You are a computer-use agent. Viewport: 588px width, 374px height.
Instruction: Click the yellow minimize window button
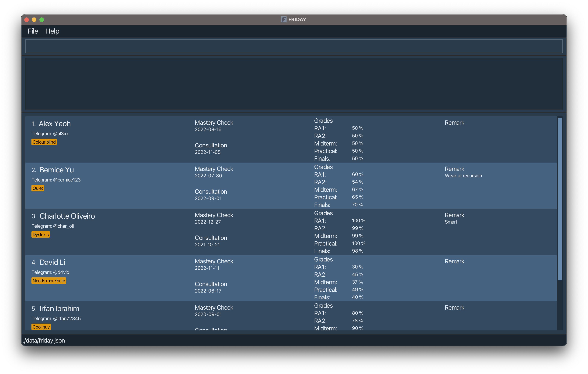point(34,20)
